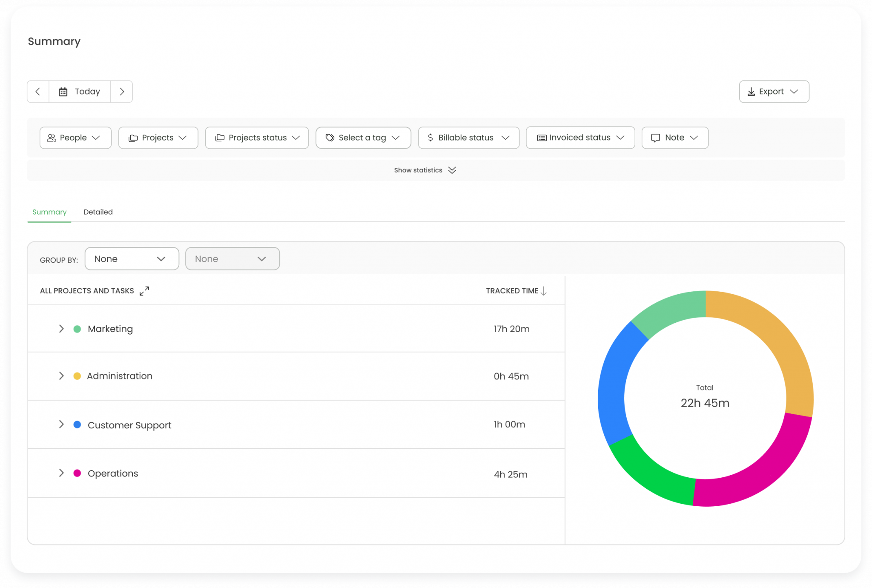Click the expand icon beside ALL PROJECTS AND TASKS
The width and height of the screenshot is (872, 588).
click(x=144, y=291)
